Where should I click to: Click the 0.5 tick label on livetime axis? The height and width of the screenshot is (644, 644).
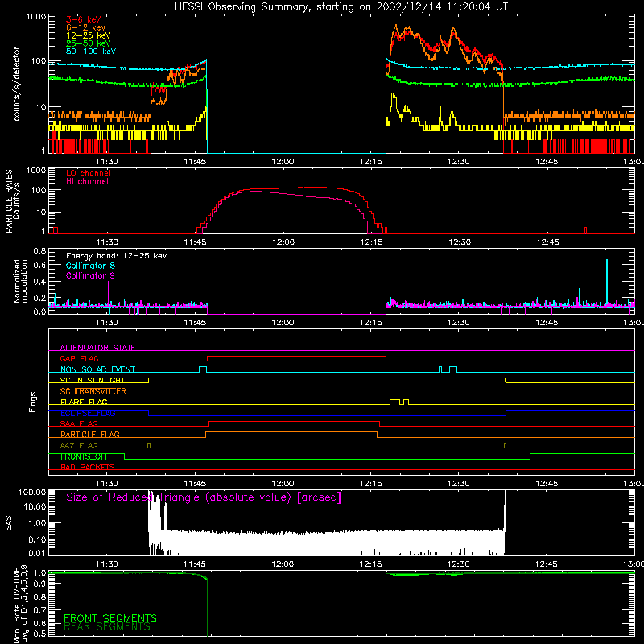(x=39, y=634)
